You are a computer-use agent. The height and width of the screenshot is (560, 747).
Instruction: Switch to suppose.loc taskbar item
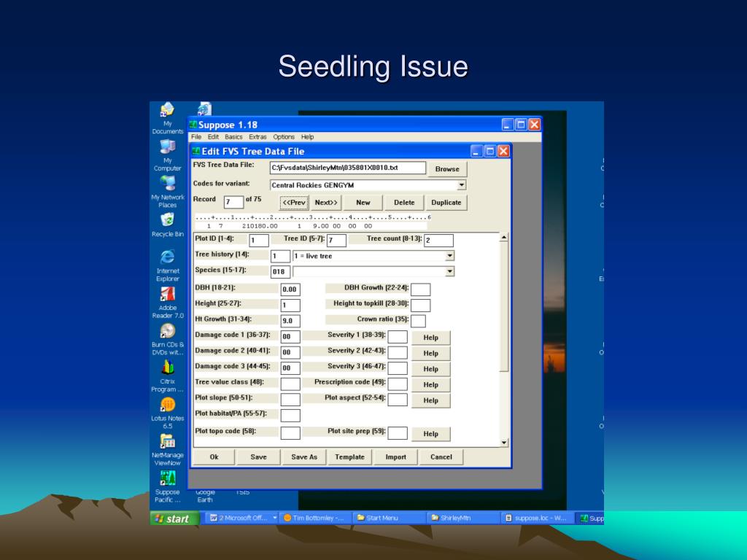point(536,518)
